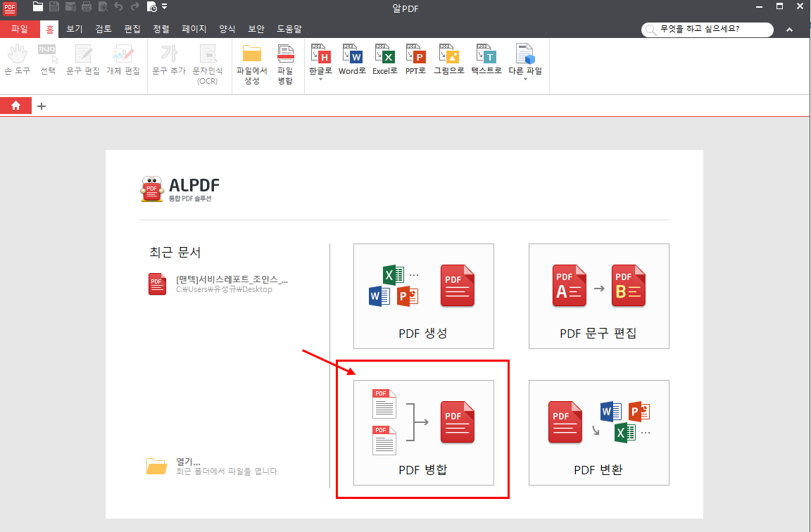Click the 문구 추가 add text tool
This screenshot has width=811, height=532.
click(169, 60)
